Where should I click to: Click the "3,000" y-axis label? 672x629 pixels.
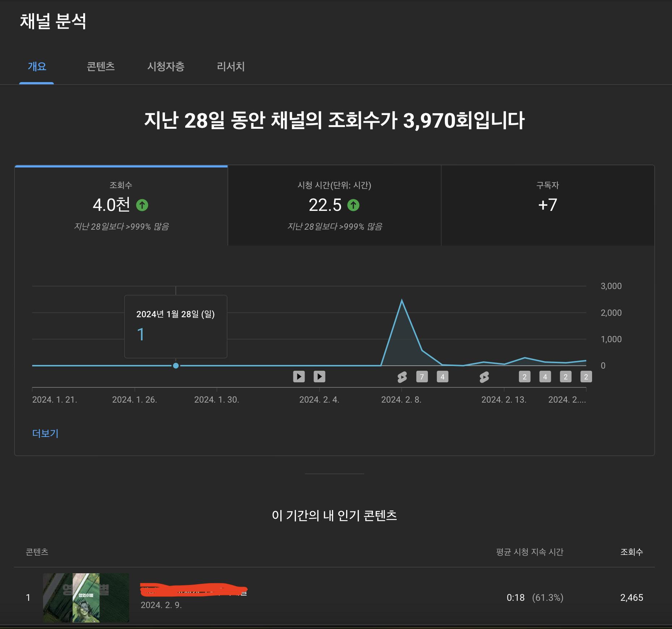pos(611,286)
